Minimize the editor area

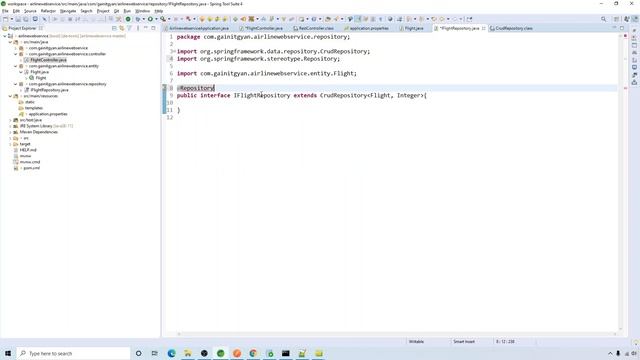614,28
